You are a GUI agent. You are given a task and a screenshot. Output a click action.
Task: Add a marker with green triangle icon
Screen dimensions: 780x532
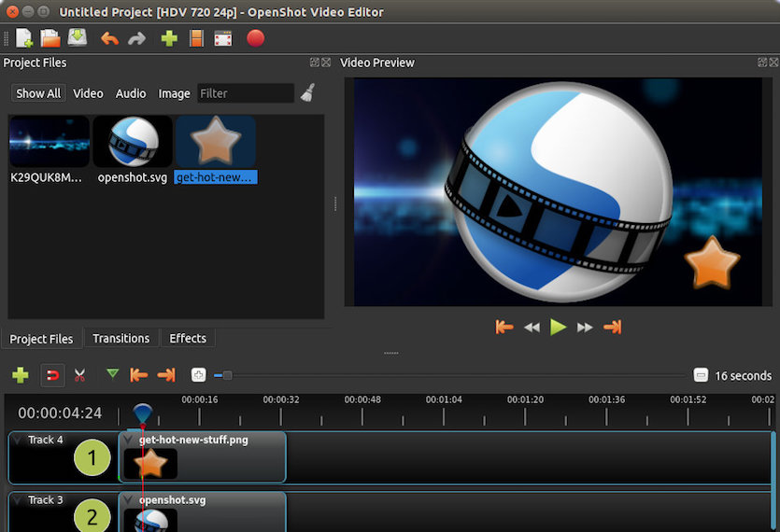[x=113, y=373]
